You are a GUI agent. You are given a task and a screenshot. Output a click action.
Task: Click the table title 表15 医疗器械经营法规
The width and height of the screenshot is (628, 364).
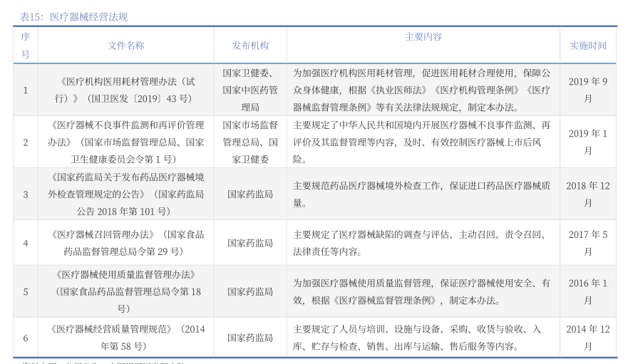click(x=73, y=16)
